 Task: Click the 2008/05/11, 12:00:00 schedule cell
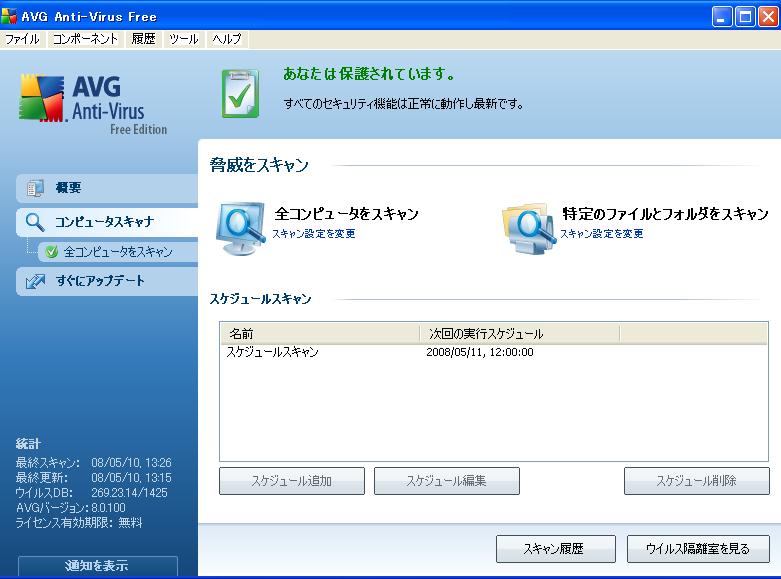point(480,352)
